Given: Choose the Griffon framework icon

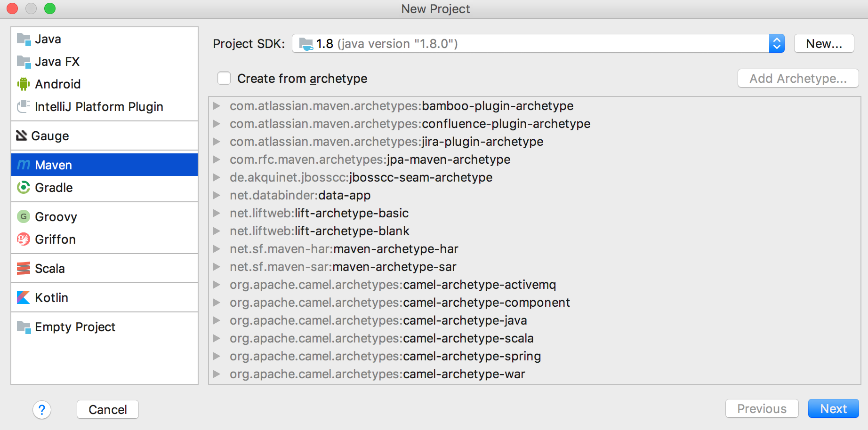Looking at the screenshot, I should tap(23, 239).
